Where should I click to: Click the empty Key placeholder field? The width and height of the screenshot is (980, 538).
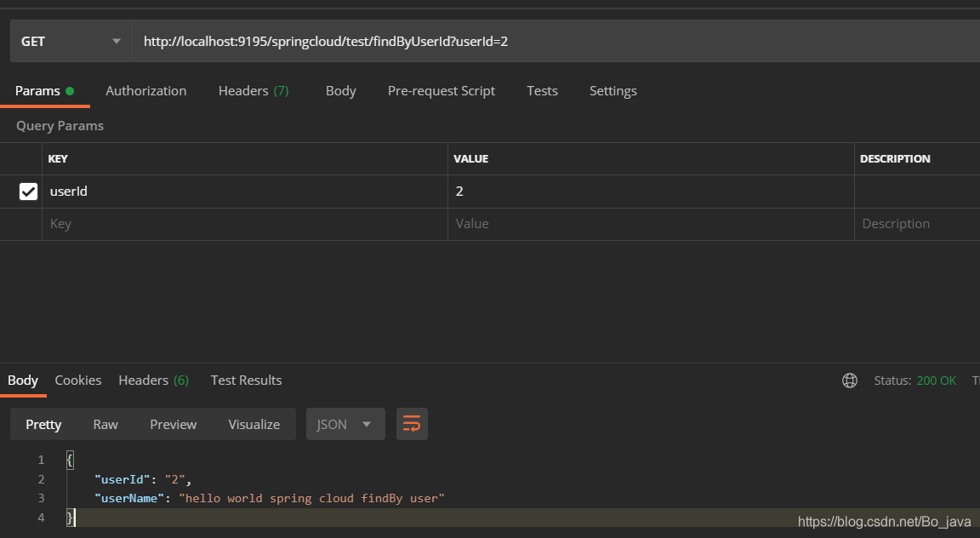click(x=244, y=224)
